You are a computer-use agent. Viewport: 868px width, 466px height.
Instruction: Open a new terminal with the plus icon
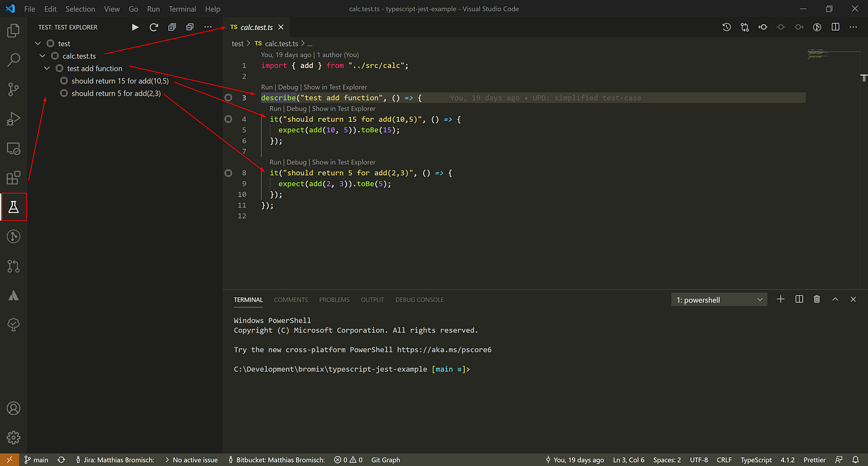click(780, 298)
